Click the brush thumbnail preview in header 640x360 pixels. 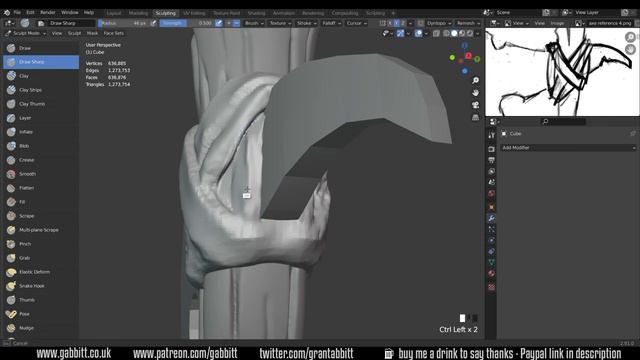(25, 23)
